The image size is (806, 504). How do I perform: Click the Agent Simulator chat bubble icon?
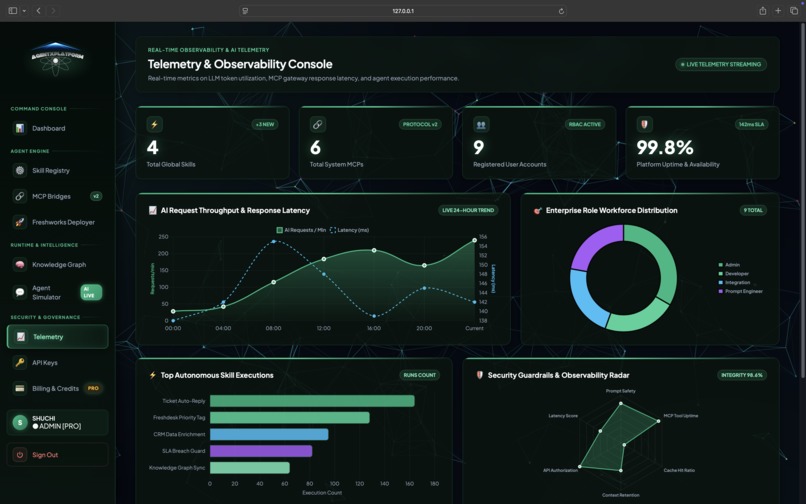20,292
